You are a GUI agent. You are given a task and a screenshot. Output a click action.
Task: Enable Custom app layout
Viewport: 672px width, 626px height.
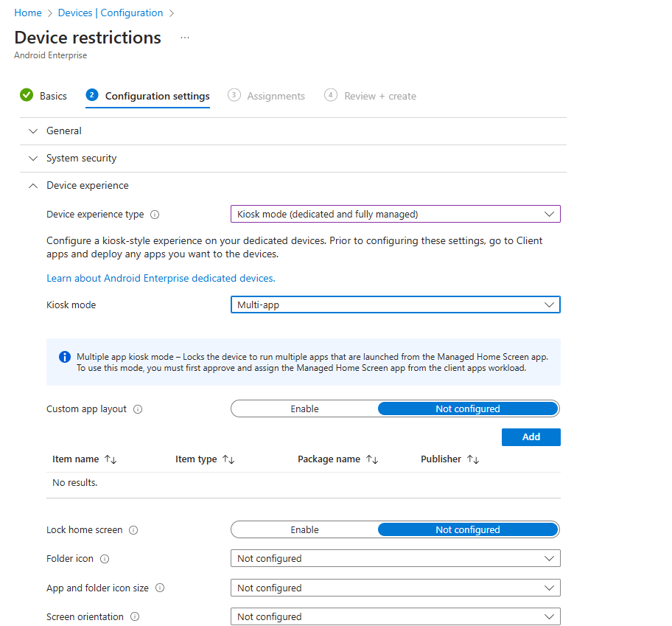pos(304,408)
